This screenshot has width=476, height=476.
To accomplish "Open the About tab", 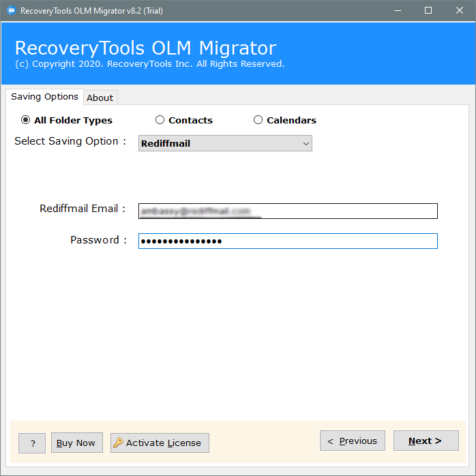I will tap(100, 98).
